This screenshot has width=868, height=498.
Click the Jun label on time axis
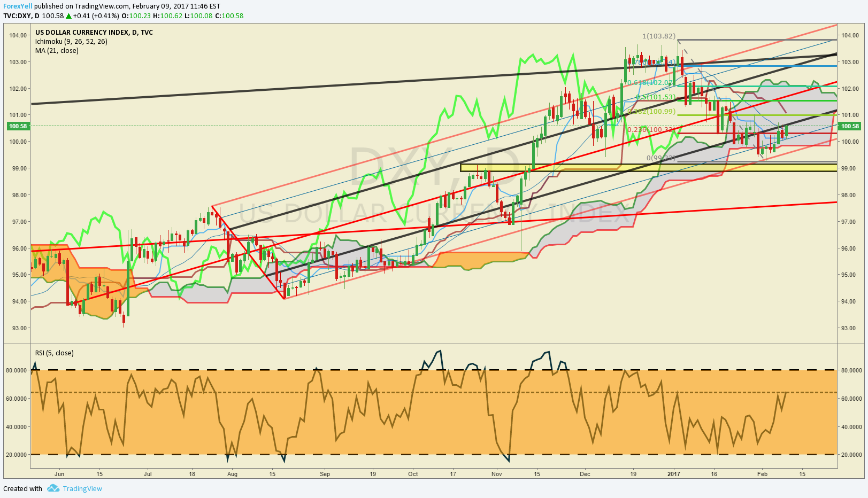pos(59,473)
